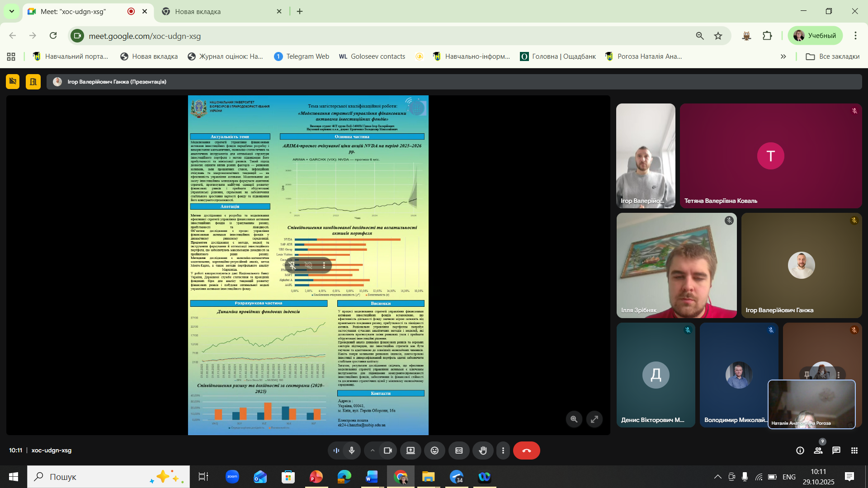Zoom into the presentation magnifier icon
This screenshot has width=868, height=488.
tap(574, 419)
